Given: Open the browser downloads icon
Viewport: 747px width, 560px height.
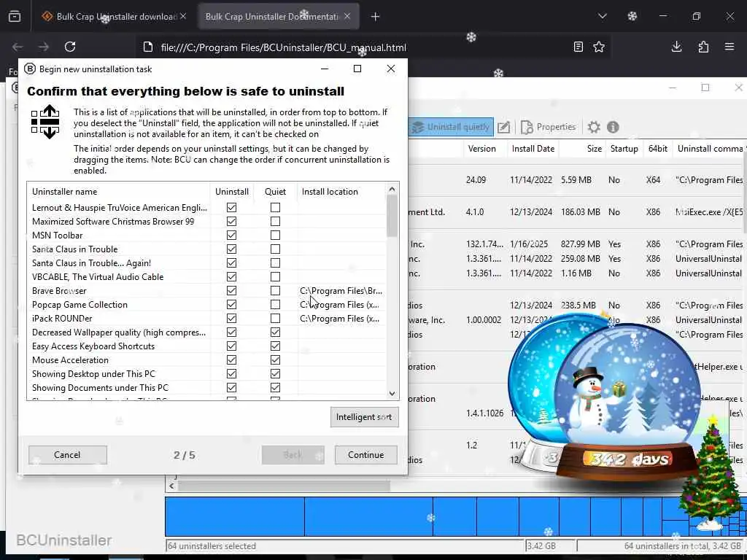Looking at the screenshot, I should 676,47.
